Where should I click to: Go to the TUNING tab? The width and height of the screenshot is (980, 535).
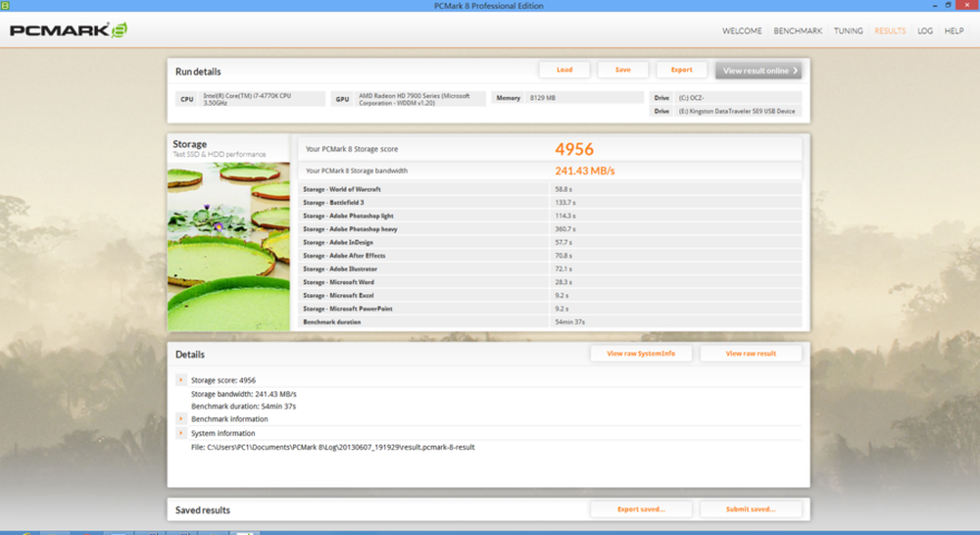pyautogui.click(x=848, y=30)
